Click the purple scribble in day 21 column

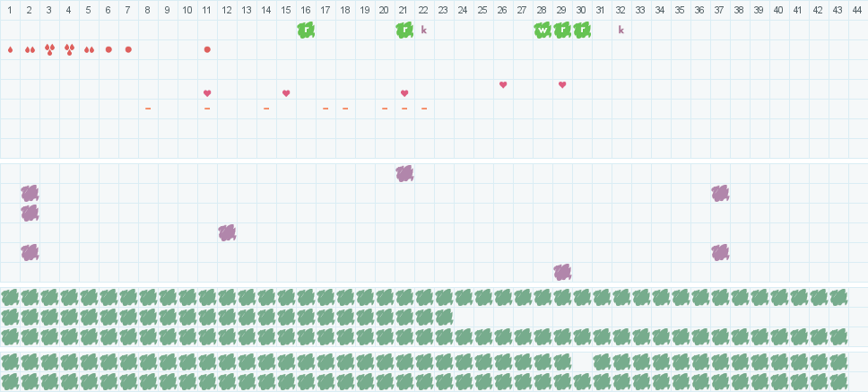point(404,173)
